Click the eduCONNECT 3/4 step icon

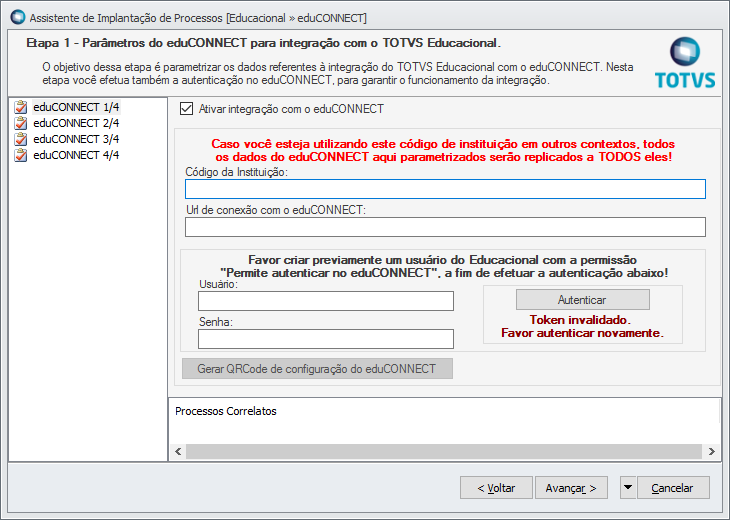click(x=21, y=139)
